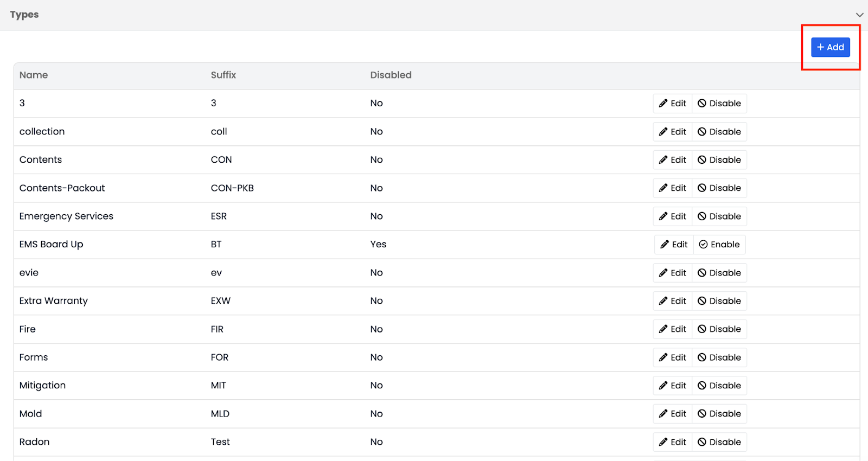Edit the Contents-Packout type
Viewport: 868px width, 461px height.
coord(673,188)
